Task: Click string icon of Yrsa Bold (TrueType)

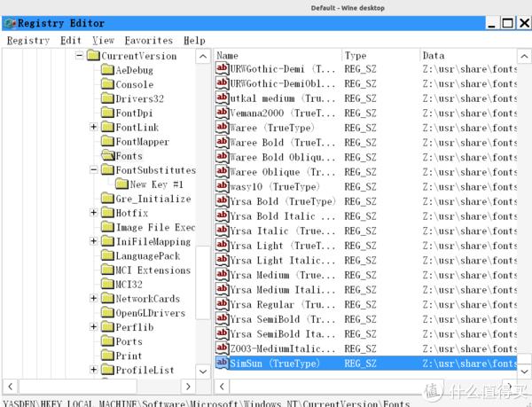Action: tap(222, 201)
